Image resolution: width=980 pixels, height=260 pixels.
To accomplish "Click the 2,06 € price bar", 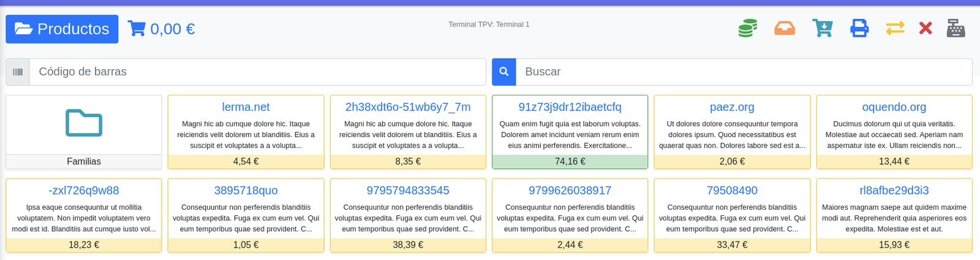I will coord(732,162).
